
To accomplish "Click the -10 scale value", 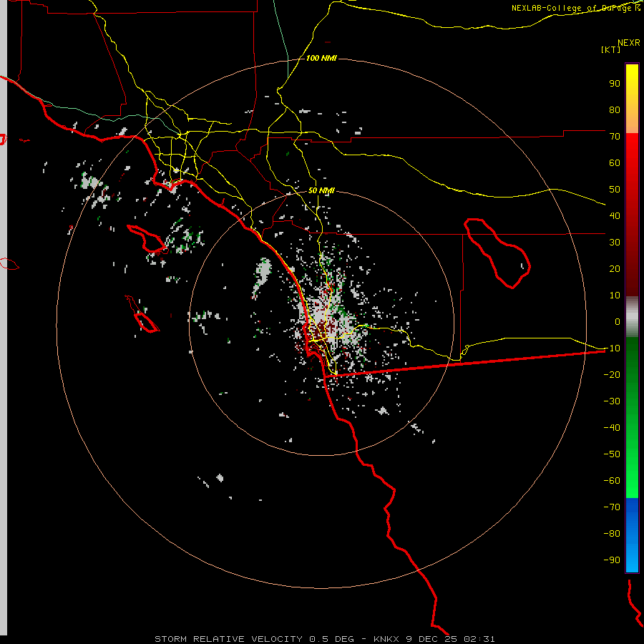I will click(612, 348).
